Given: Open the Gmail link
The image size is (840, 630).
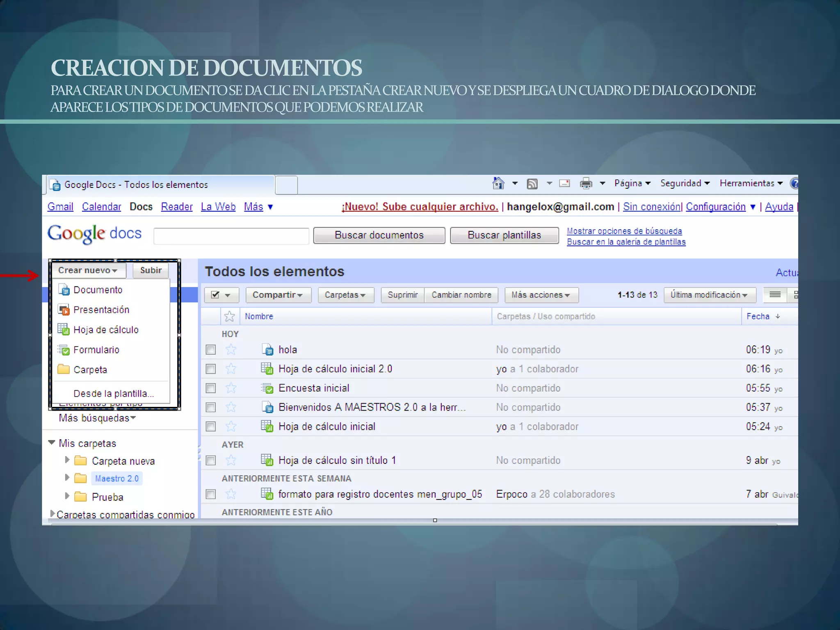Looking at the screenshot, I should point(60,207).
